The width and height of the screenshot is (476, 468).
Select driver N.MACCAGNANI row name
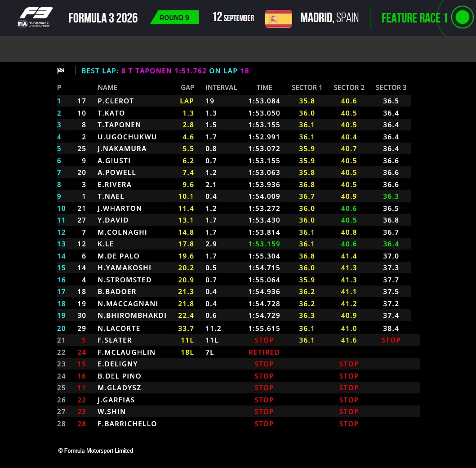pos(128,303)
